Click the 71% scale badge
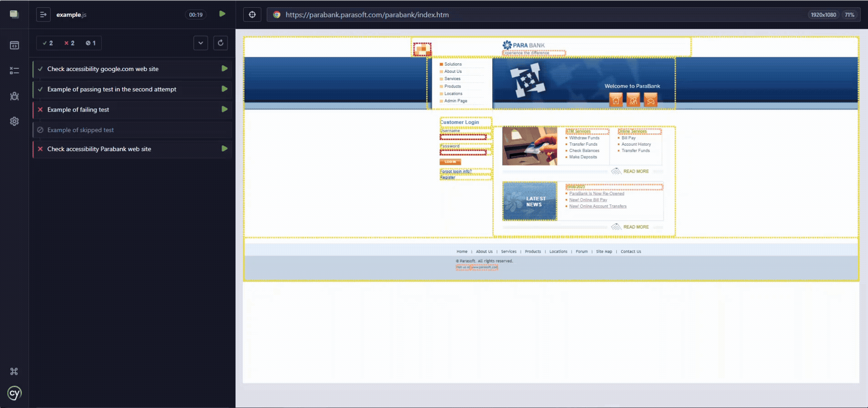This screenshot has height=408, width=868. click(x=849, y=15)
